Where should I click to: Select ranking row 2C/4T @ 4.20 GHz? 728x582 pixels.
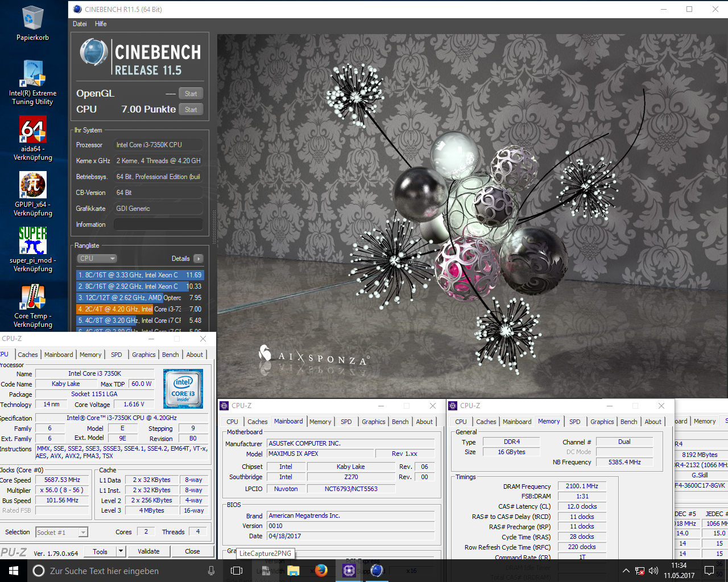[140, 309]
